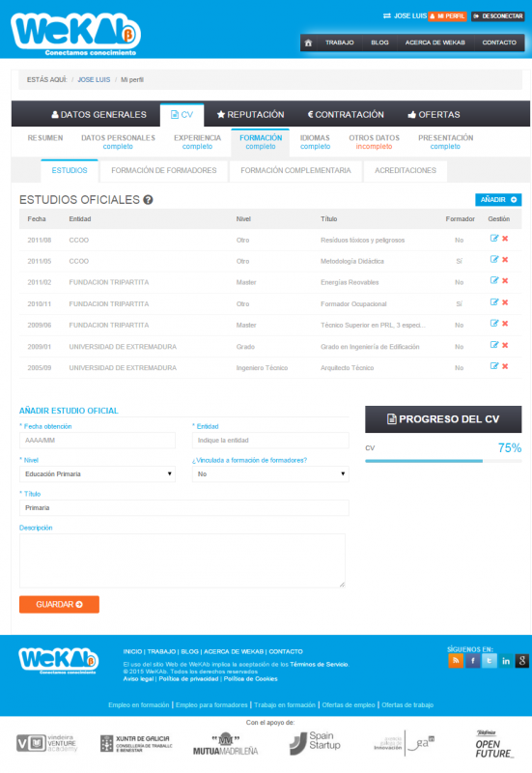The width and height of the screenshot is (532, 773).
Task: Delete the Metodología Didáctica study row
Action: pyautogui.click(x=505, y=260)
